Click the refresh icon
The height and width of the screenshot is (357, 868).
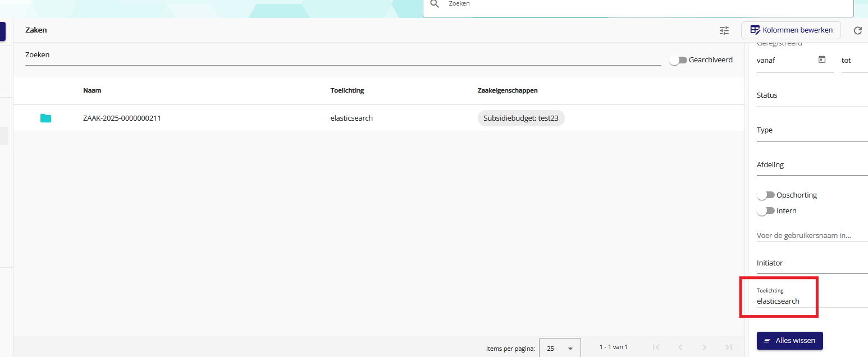pyautogui.click(x=857, y=31)
